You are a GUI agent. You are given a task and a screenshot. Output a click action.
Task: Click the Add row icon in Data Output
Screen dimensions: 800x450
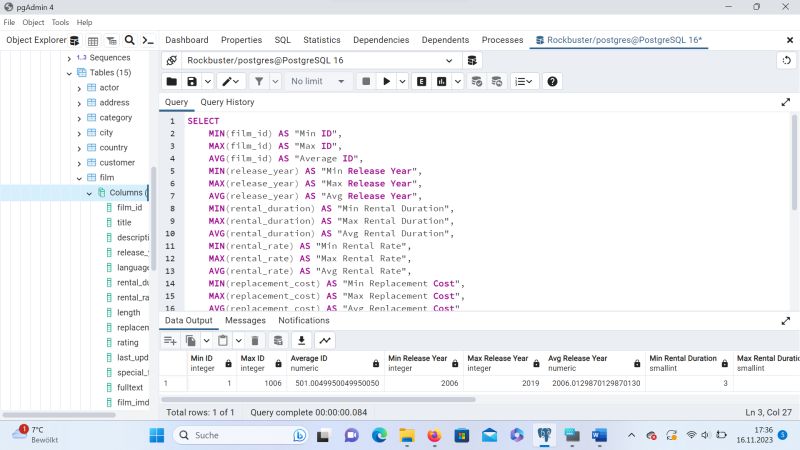(x=170, y=340)
